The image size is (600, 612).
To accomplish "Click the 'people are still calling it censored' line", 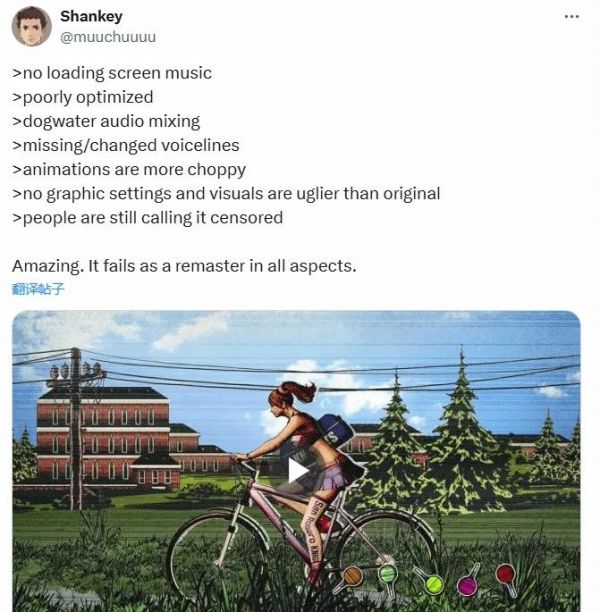I will 148,218.
